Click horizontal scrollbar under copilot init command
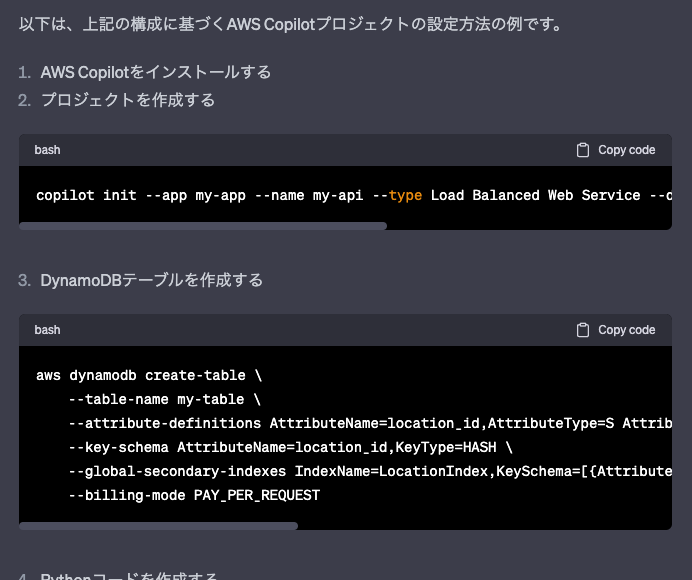The width and height of the screenshot is (692, 580). coord(203,226)
